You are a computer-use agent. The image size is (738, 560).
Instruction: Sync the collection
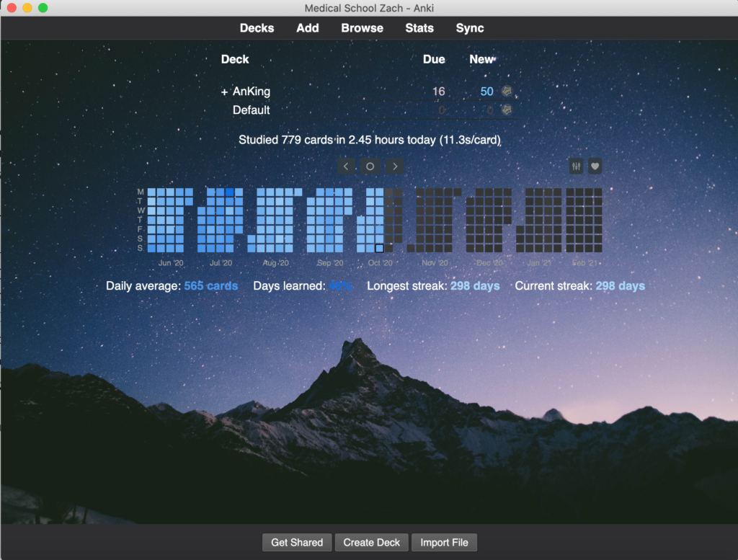(470, 28)
